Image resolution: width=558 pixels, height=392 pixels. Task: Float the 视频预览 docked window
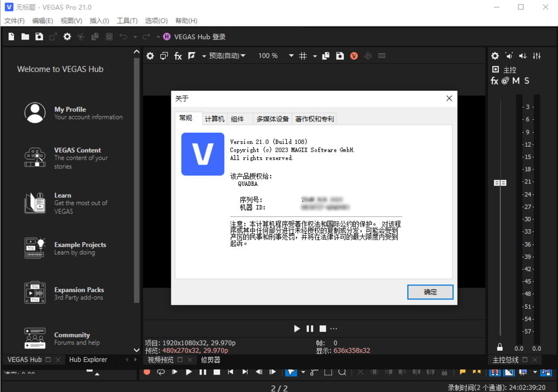point(180,360)
